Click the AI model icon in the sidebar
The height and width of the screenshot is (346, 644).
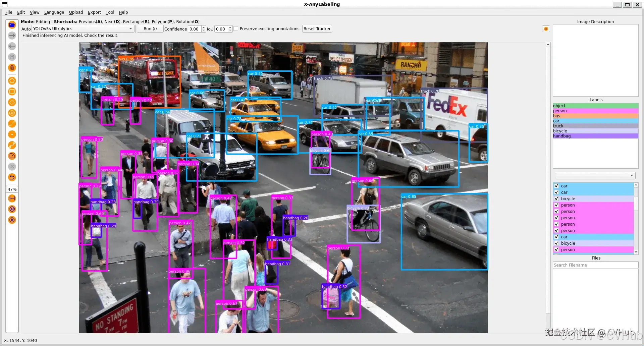tap(12, 209)
